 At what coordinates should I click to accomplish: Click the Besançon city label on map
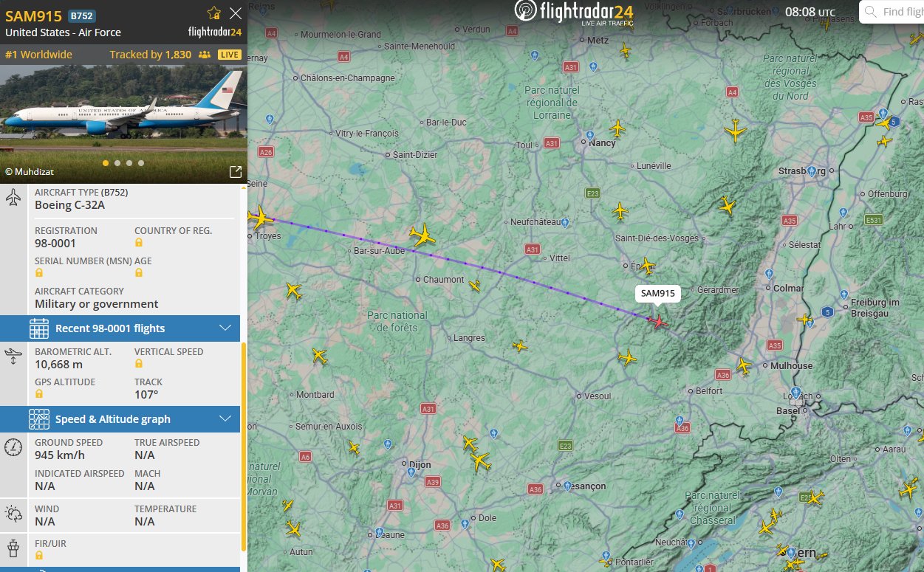[586, 486]
